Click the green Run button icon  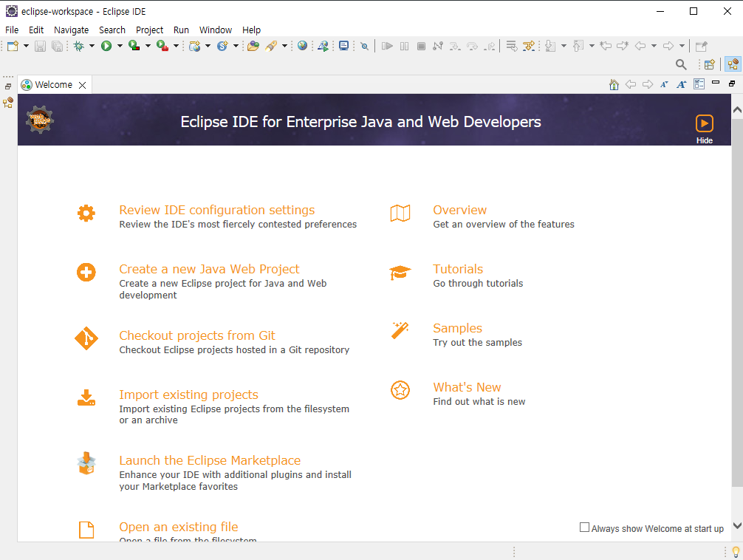(x=106, y=46)
